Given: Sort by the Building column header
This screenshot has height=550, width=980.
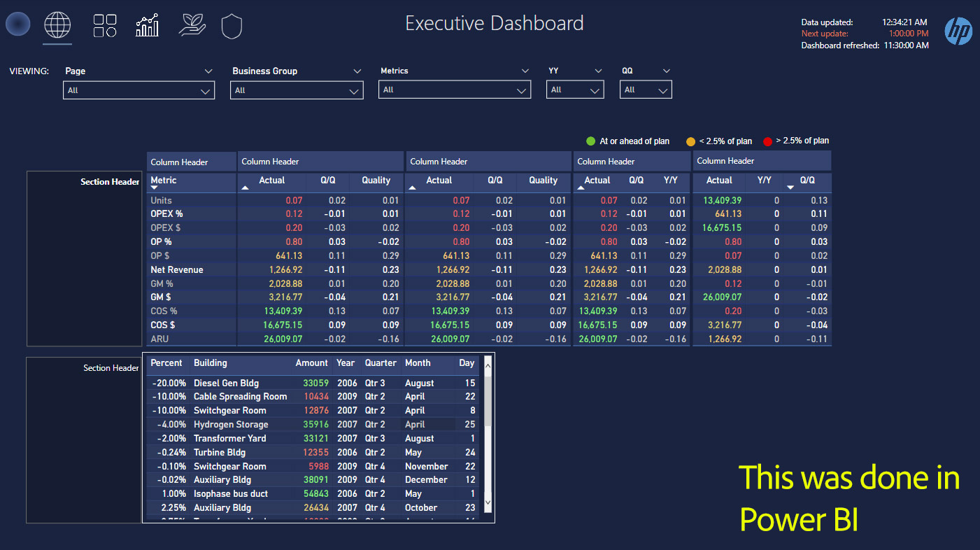Looking at the screenshot, I should point(211,363).
